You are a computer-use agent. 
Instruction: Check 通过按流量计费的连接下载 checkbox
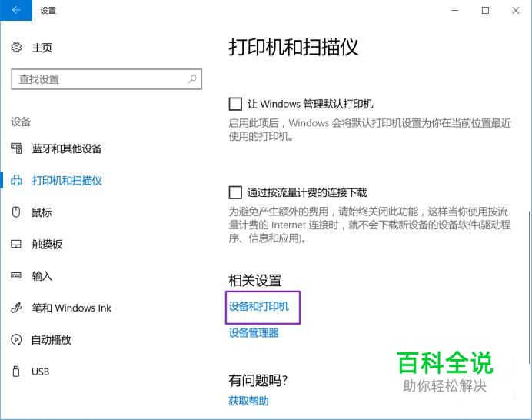(235, 192)
